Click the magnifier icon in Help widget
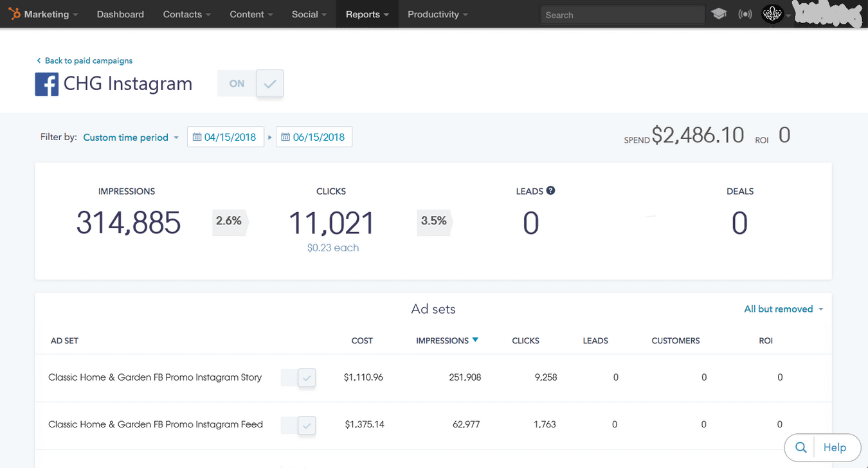The width and height of the screenshot is (868, 468). point(800,447)
